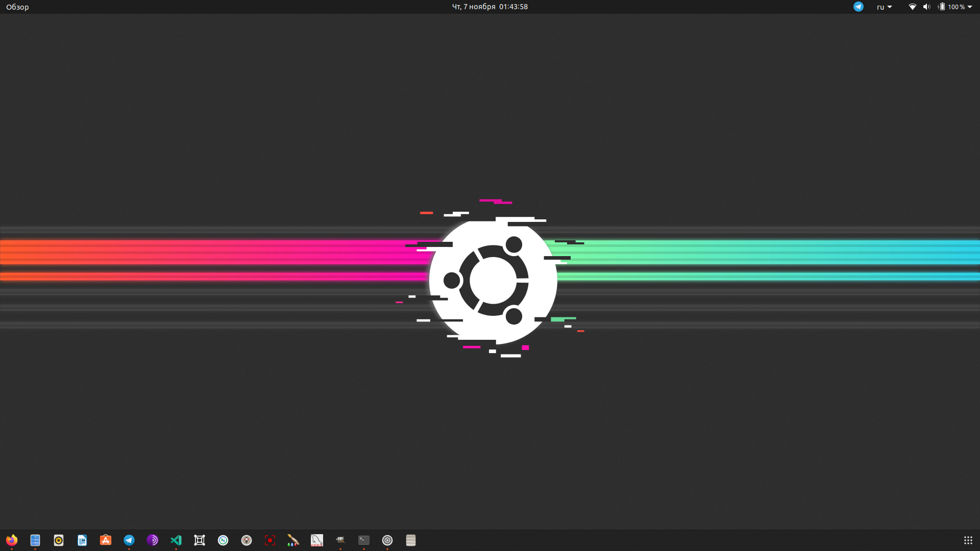
Task: Launch GIMP from the dock
Action: (340, 540)
